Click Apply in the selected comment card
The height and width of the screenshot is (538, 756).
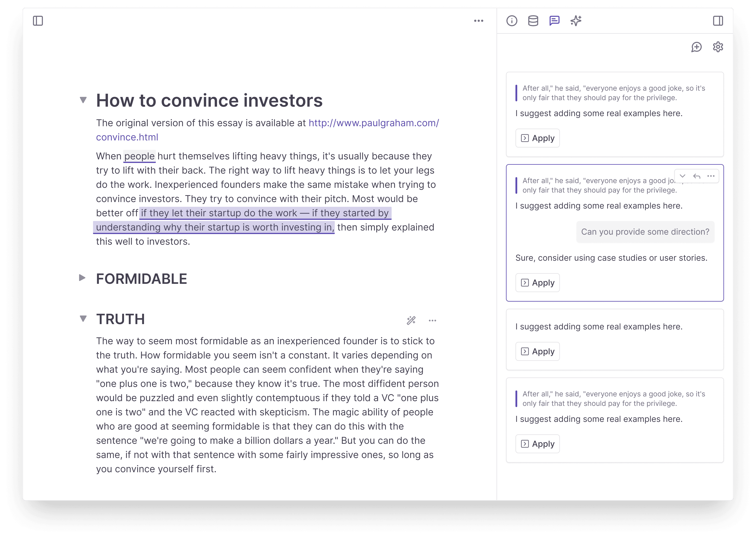(537, 283)
